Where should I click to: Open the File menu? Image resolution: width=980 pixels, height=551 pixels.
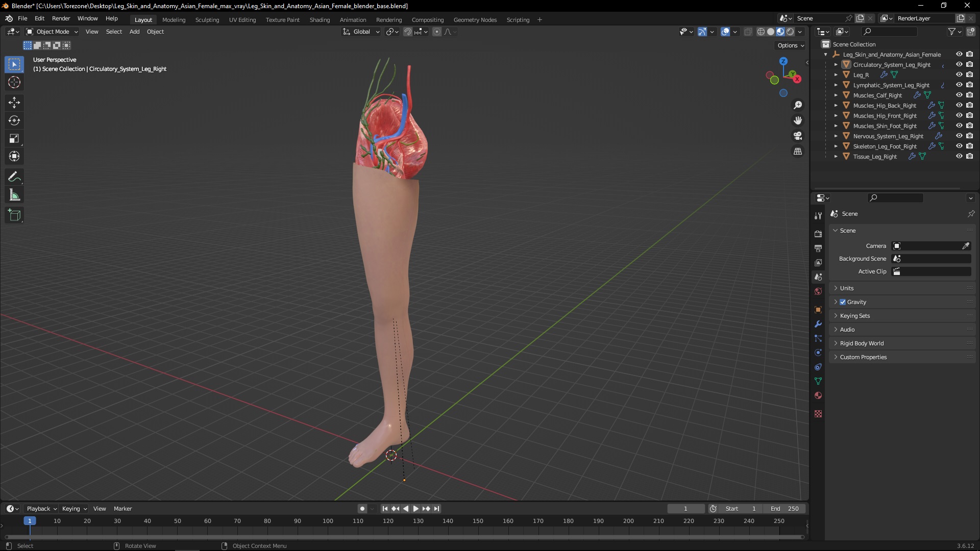tap(22, 18)
